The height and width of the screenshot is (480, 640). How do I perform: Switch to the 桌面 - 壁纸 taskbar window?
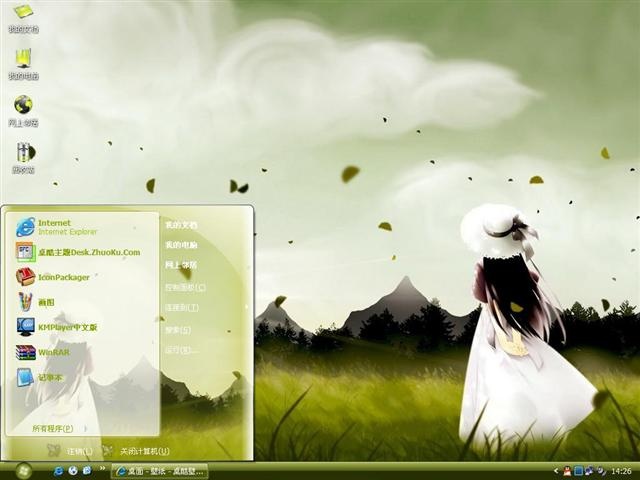(160, 471)
